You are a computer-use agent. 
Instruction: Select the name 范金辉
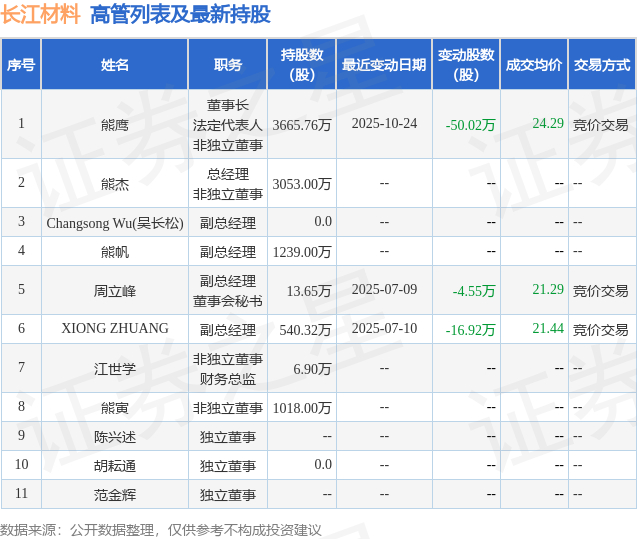[115, 495]
